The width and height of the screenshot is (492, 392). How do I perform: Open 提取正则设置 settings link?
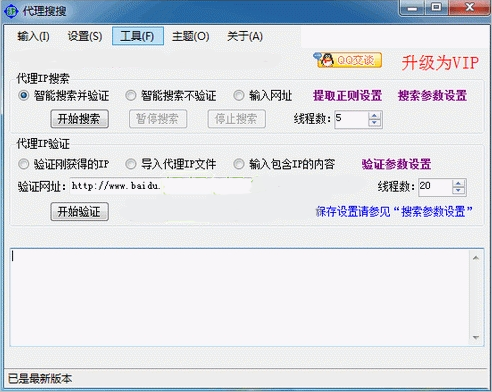pyautogui.click(x=347, y=96)
